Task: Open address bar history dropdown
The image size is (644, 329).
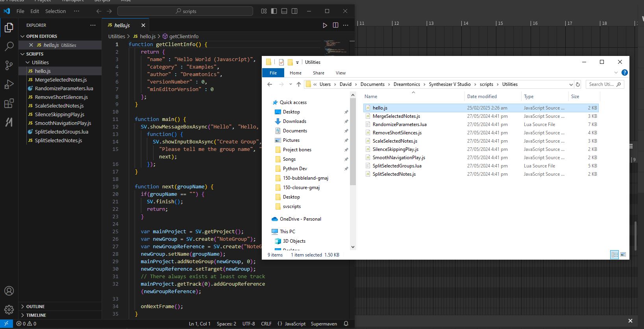Action: 571,84
